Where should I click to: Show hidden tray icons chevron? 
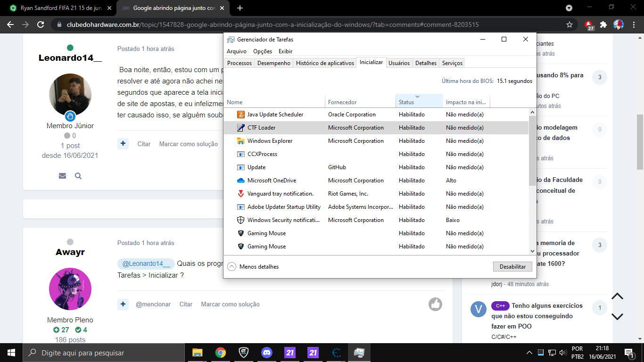coord(529,353)
